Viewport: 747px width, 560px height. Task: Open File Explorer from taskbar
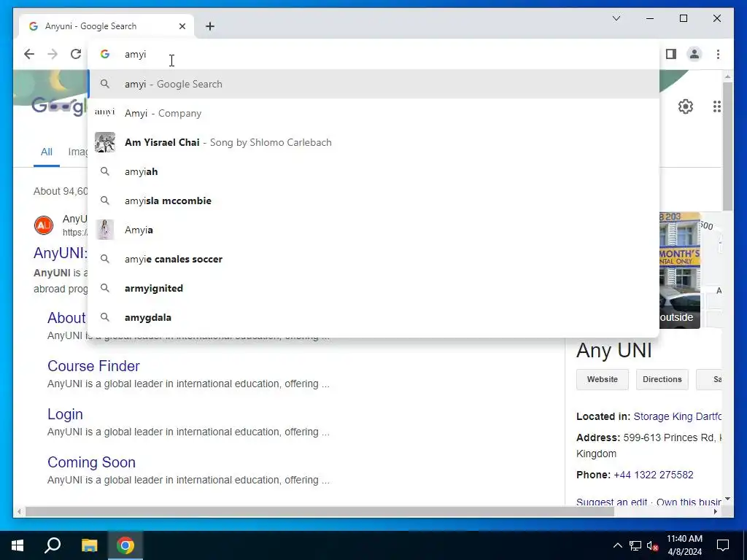[x=89, y=545]
